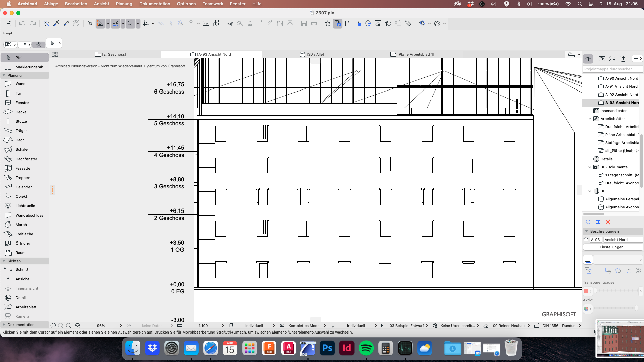
Task: Select the eyedropper Pick Up Parameters tool
Action: (56, 23)
